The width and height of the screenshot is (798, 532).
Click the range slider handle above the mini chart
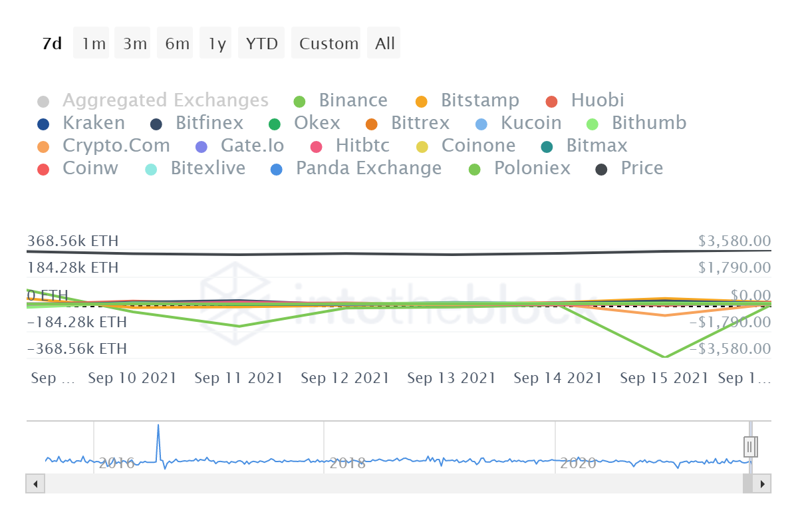click(750, 447)
